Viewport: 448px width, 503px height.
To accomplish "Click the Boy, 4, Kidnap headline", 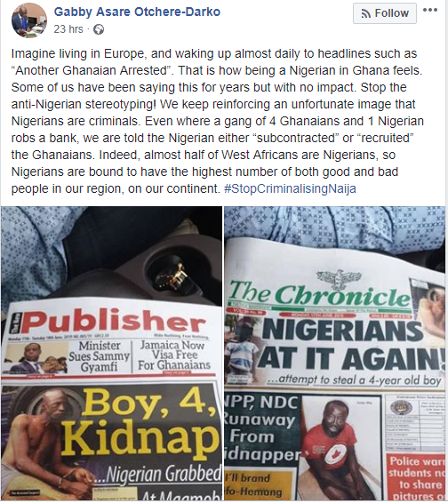I will tap(139, 421).
